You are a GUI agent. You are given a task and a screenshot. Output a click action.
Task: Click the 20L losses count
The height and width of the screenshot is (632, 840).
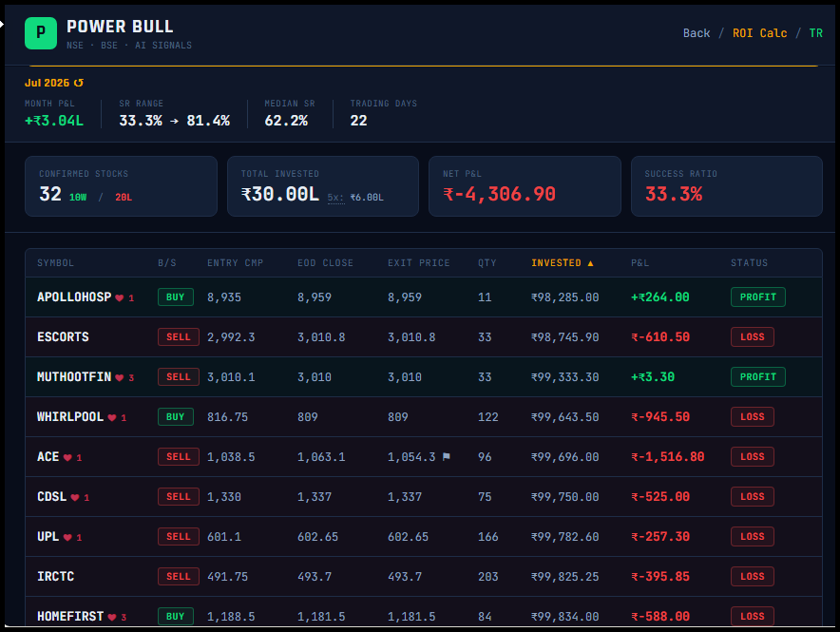click(x=124, y=198)
